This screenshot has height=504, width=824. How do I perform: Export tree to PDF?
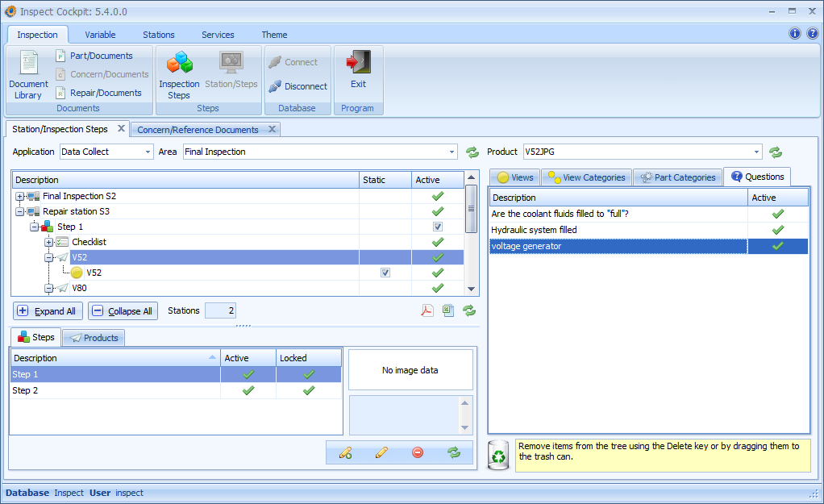tap(427, 310)
